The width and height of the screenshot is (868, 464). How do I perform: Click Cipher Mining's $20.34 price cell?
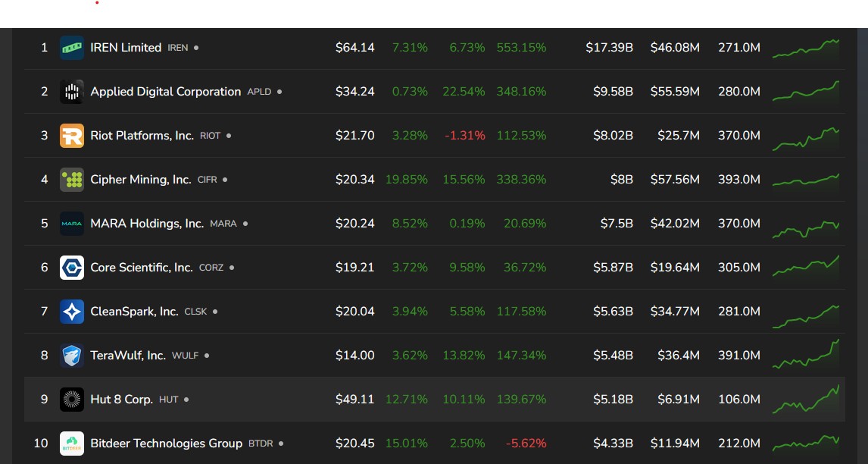[x=354, y=180]
